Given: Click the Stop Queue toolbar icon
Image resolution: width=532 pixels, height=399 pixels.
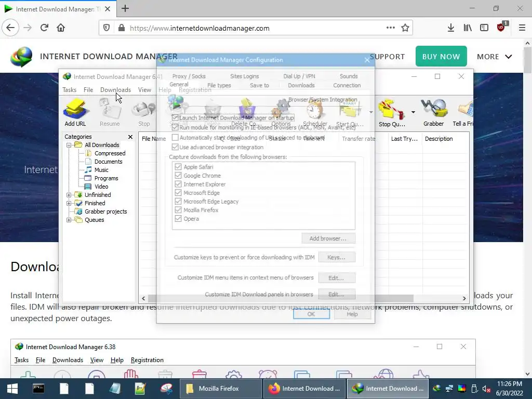Looking at the screenshot, I should point(392,113).
